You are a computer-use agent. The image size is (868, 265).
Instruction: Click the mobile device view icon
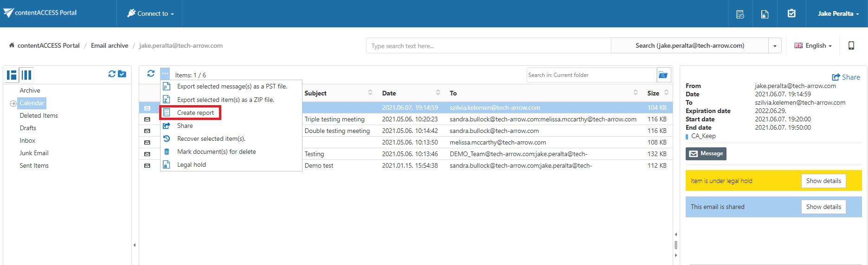(x=851, y=45)
